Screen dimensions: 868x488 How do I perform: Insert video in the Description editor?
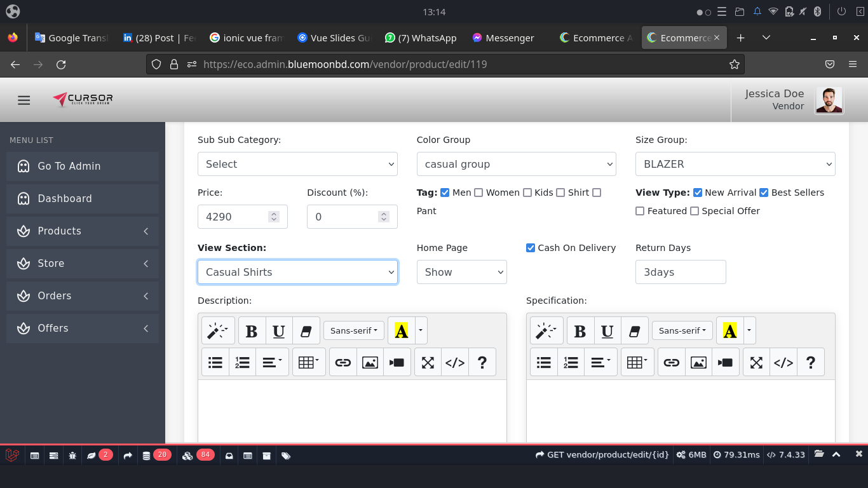tap(397, 362)
